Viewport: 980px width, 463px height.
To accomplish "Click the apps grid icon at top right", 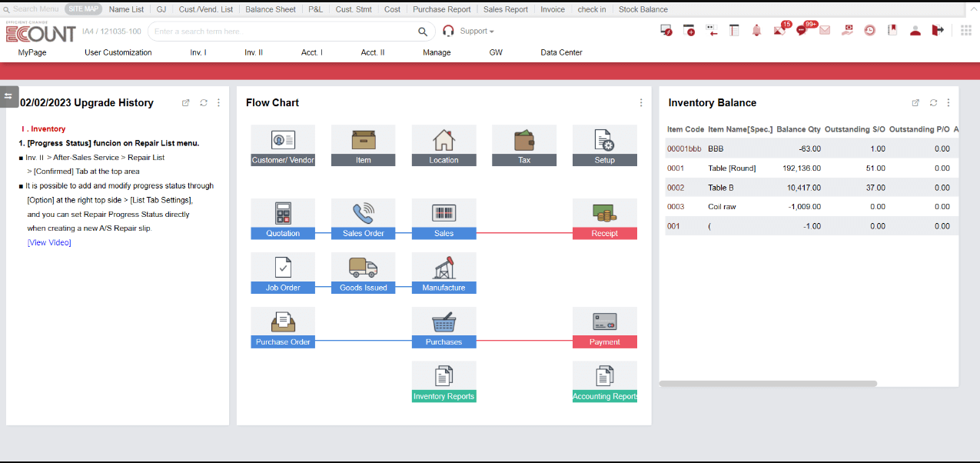I will [x=966, y=29].
